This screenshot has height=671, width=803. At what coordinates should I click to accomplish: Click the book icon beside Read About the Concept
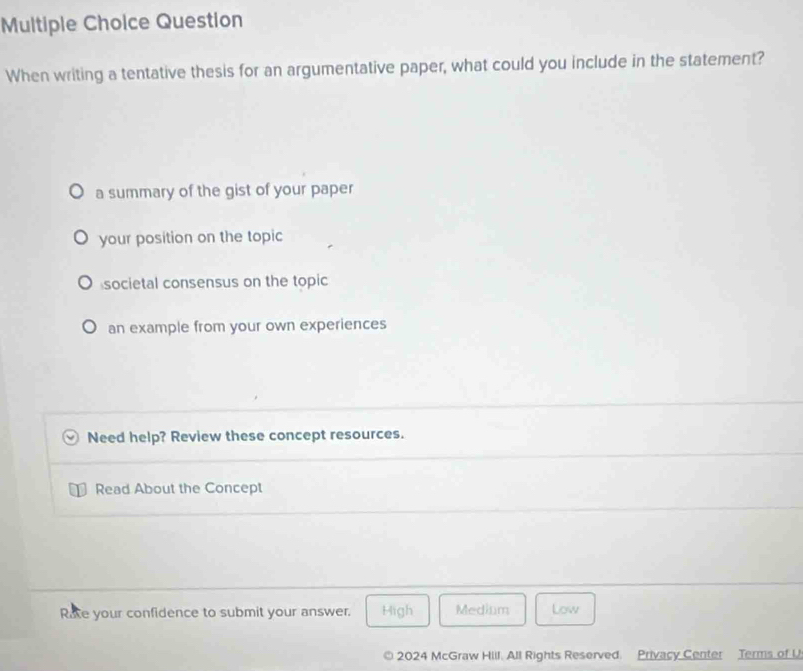point(78,489)
